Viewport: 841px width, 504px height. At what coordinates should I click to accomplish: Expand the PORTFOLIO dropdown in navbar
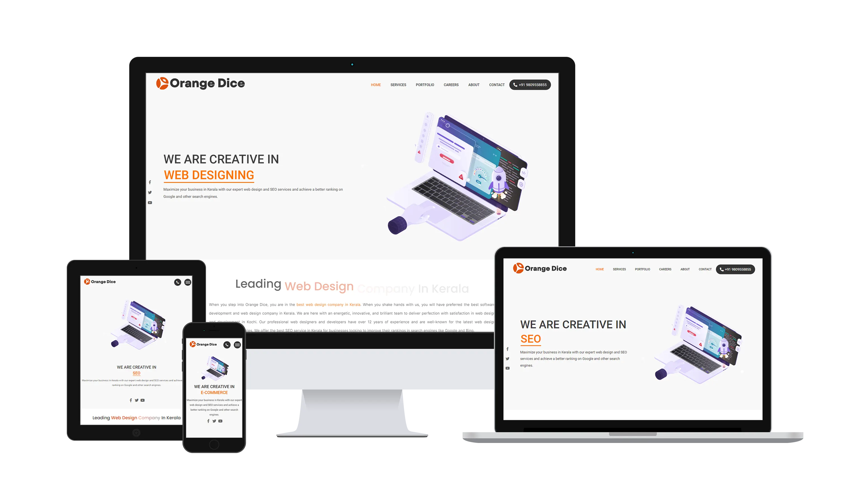tap(425, 85)
